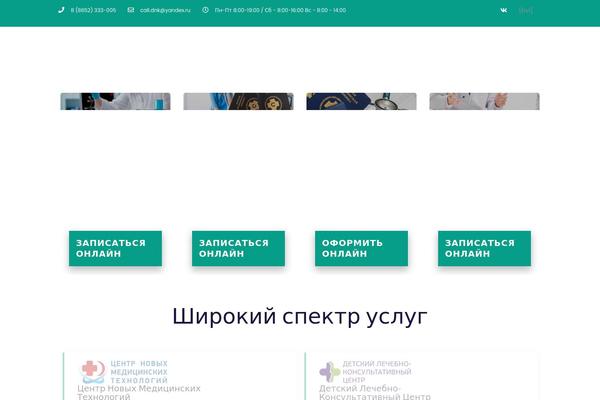Click the envelope email icon
This screenshot has height=400, width=600.
pos(131,10)
